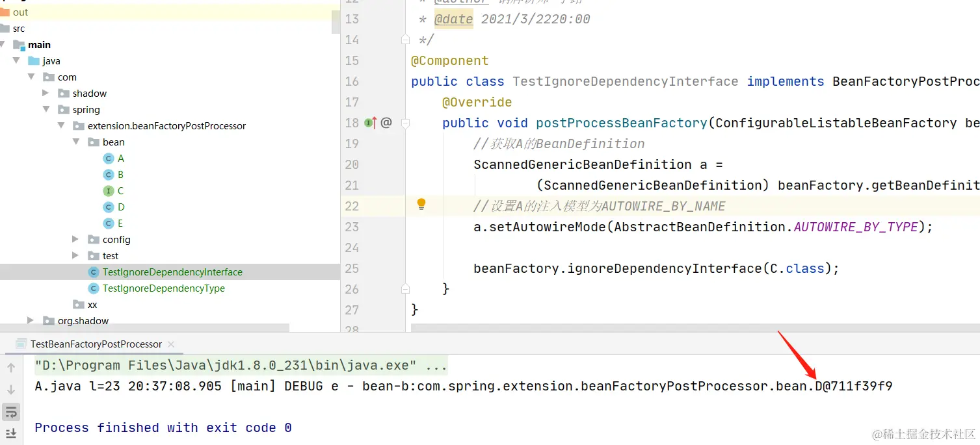Screen dimensions: 980x445
Task: Click the java source folder icon
Action: coord(34,61)
